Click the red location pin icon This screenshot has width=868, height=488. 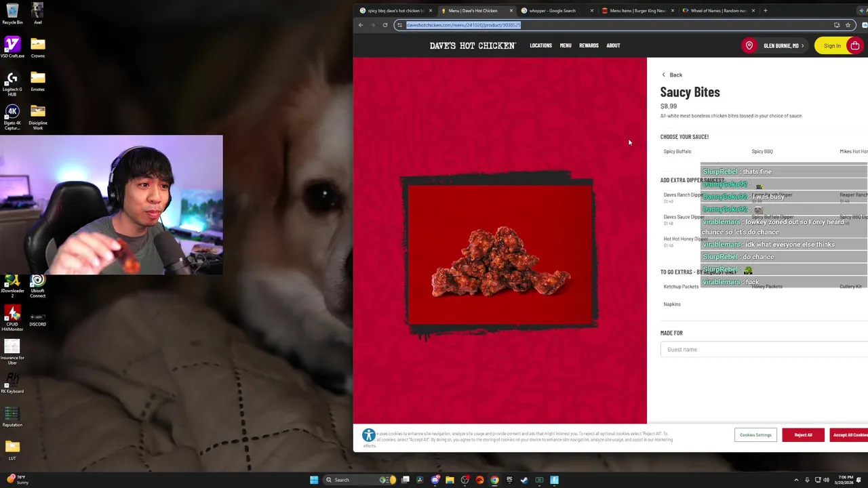(749, 45)
